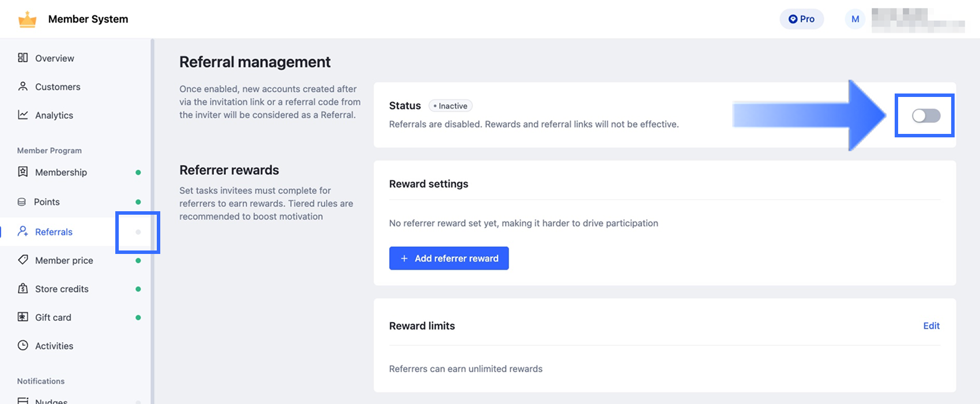Click the Member price tag icon

point(23,260)
